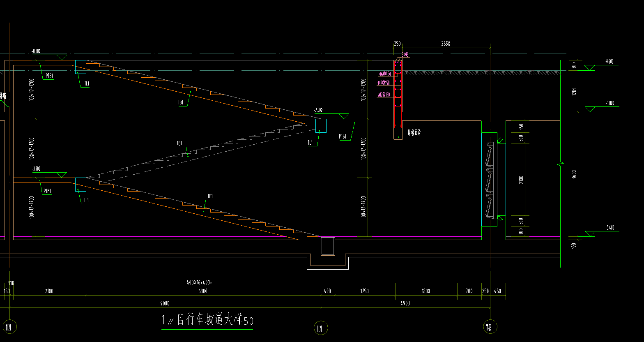Select the vertical 180 dimension text
644x342 pixels.
[x=574, y=246]
